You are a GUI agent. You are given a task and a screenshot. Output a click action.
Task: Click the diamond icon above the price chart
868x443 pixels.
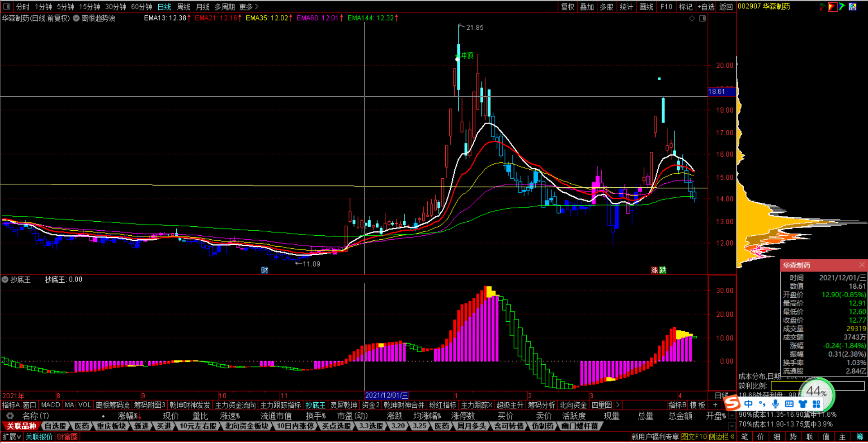[x=692, y=19]
